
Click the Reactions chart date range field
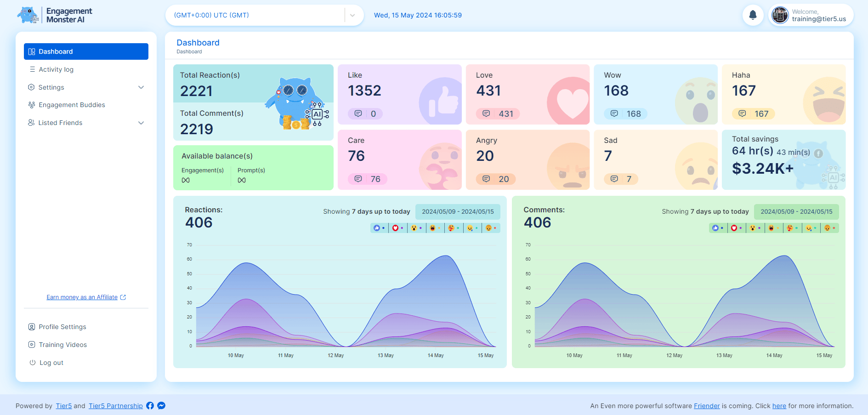[458, 211]
